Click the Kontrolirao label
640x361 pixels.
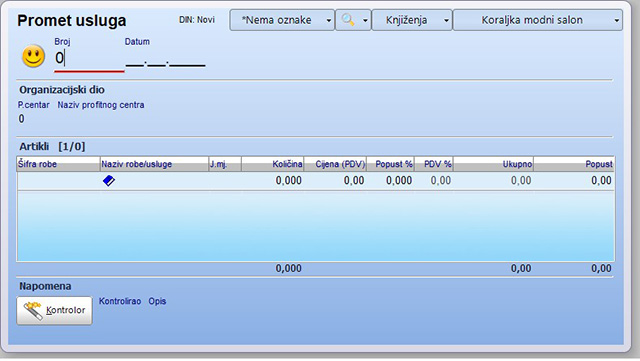click(x=120, y=301)
